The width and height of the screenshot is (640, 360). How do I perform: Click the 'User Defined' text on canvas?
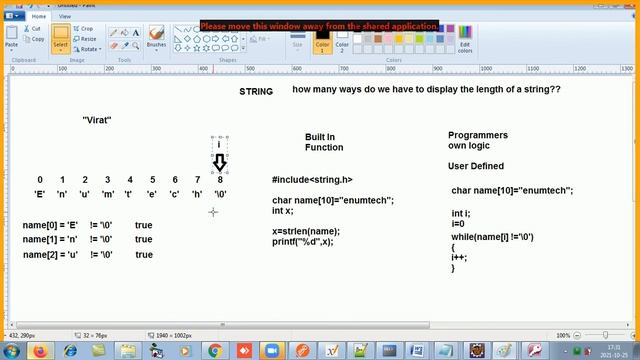[x=476, y=166]
